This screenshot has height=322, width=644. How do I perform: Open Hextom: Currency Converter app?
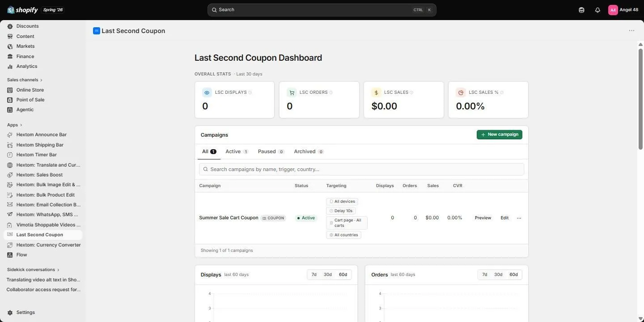(x=43, y=245)
